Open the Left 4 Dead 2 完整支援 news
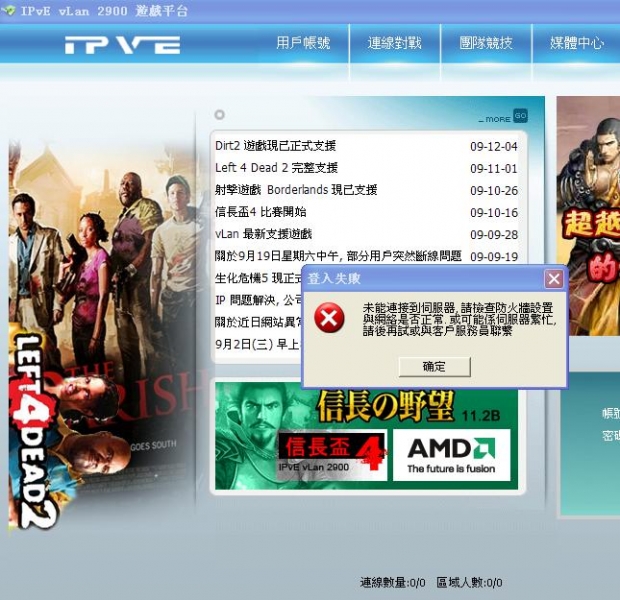Screen dimensions: 620x600 (x=276, y=168)
